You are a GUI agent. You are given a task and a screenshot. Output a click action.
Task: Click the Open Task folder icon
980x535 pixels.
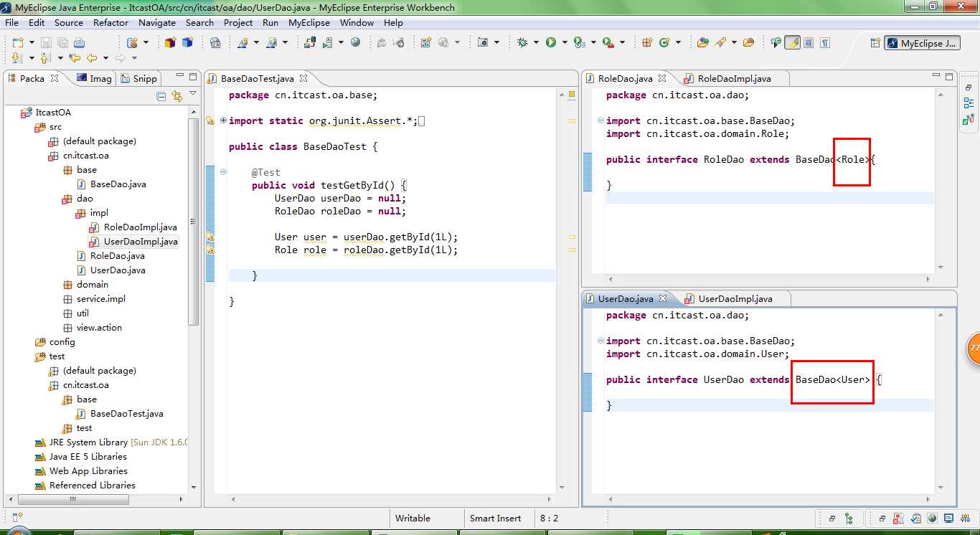pyautogui.click(x=748, y=43)
